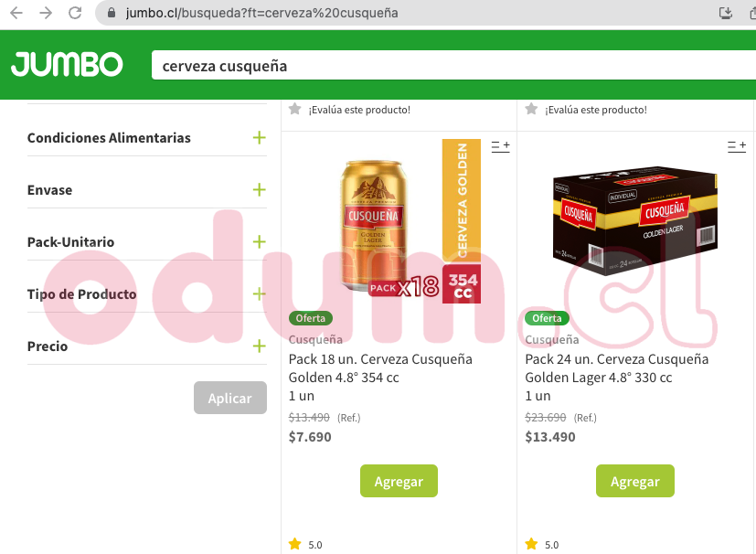Expand the Precio filter
Screen dimensions: 756x554
pos(260,346)
